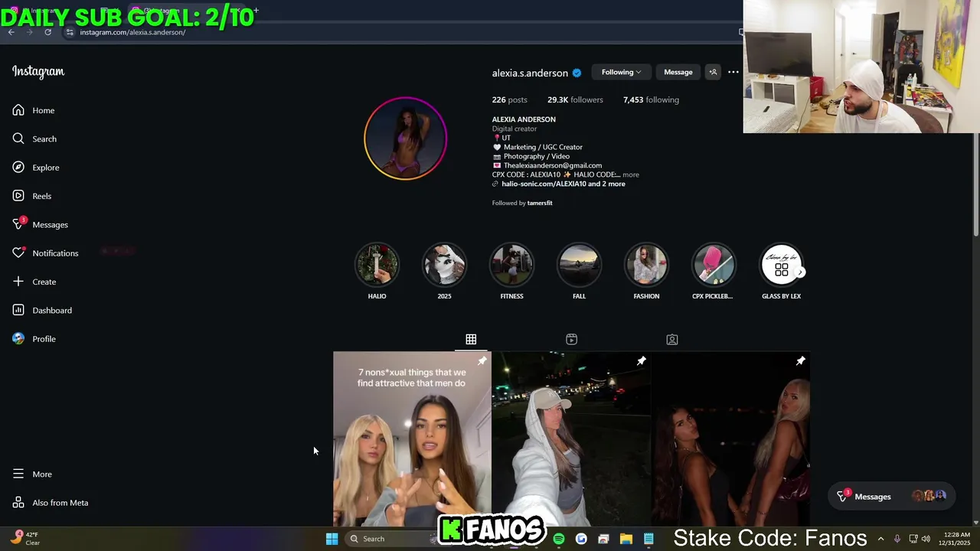Open the 226 posts count
980x551 pixels.
tap(509, 99)
